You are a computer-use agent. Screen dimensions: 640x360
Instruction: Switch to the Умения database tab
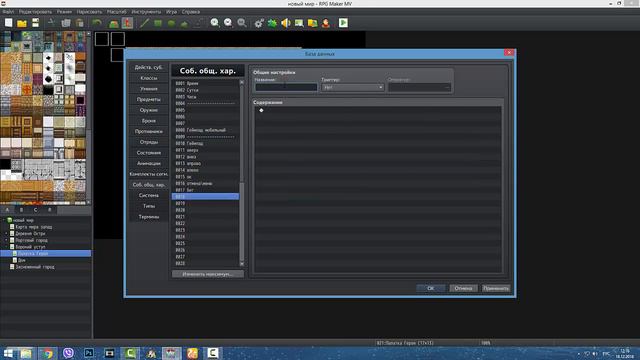149,89
